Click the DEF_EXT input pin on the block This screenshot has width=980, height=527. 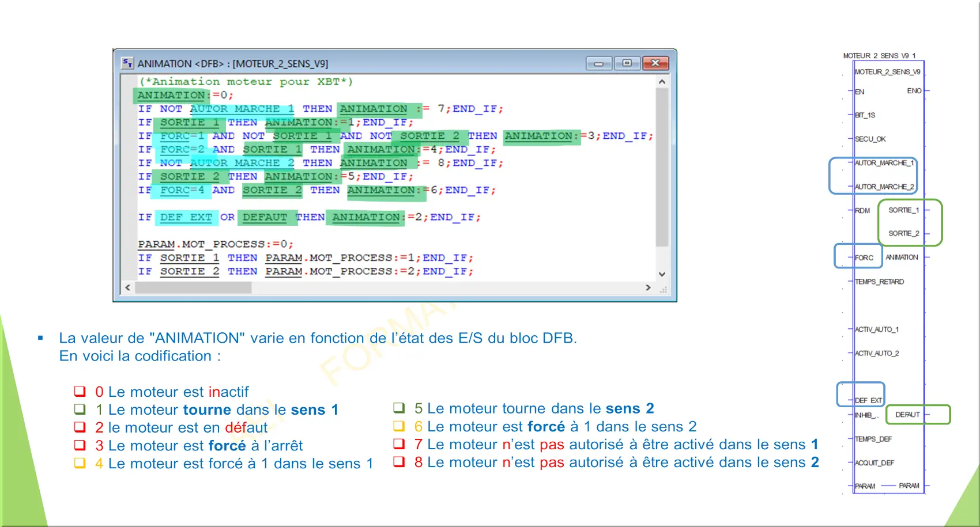click(x=868, y=400)
